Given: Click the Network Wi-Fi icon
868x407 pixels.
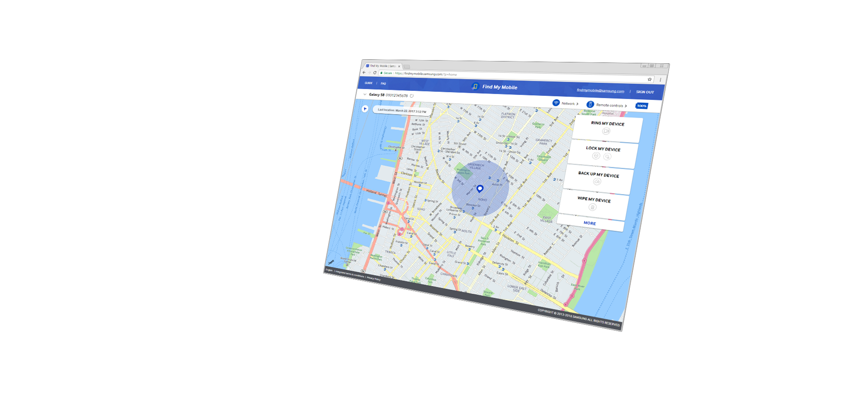Looking at the screenshot, I should click(x=556, y=103).
